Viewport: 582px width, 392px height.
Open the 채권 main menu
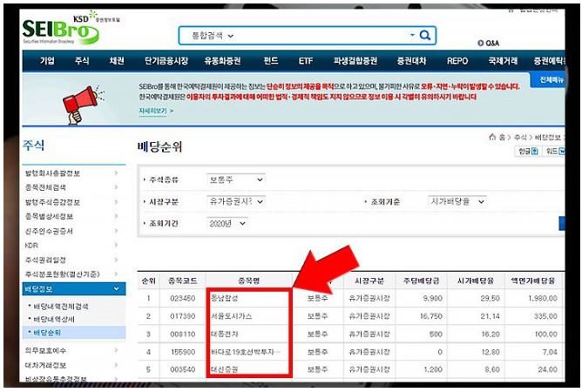117,61
